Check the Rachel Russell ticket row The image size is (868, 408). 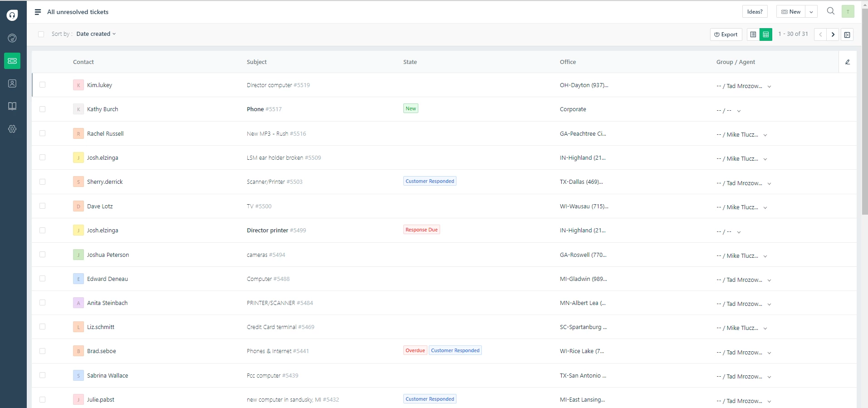(43, 133)
